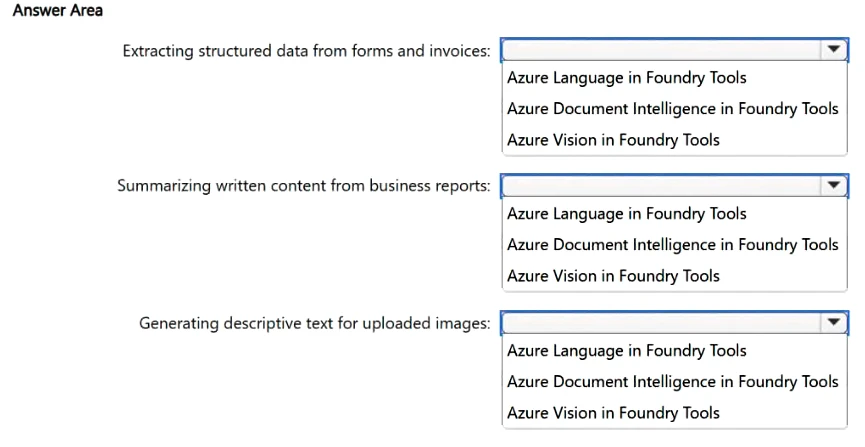The height and width of the screenshot is (447, 865).
Task: Click the 'Extracting structured data' label text
Action: pos(306,50)
